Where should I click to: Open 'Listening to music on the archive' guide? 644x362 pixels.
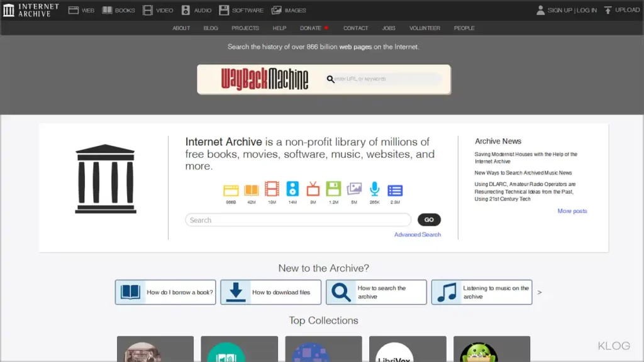coord(482,292)
